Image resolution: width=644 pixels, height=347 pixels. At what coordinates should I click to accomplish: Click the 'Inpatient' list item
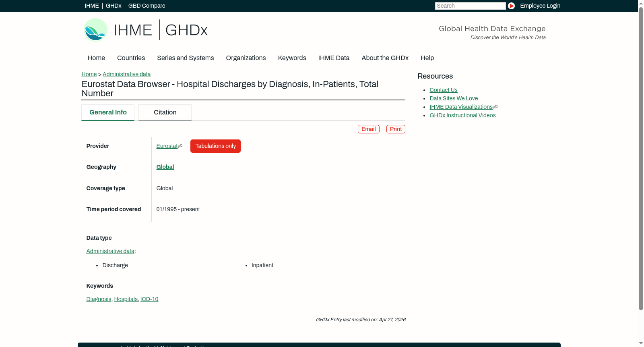coord(262,265)
